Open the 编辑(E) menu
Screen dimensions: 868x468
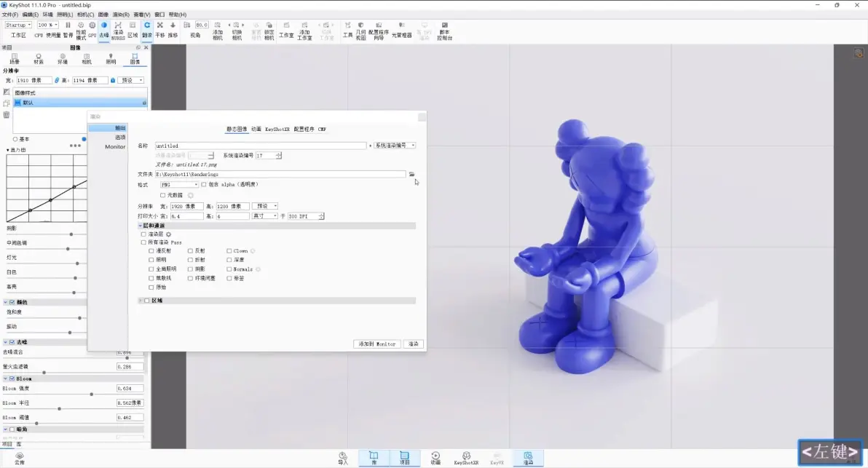click(x=31, y=15)
